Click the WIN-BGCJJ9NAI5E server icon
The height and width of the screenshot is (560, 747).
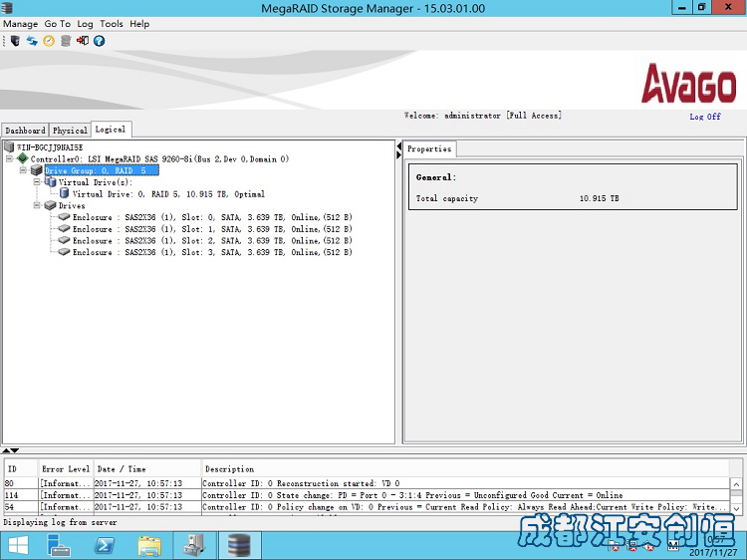click(x=9, y=146)
